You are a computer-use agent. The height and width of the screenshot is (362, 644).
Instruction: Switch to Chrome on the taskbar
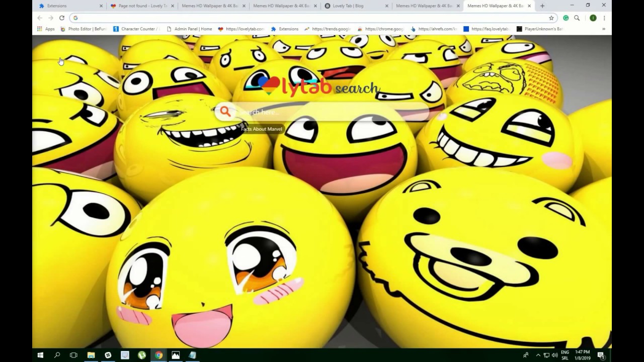(x=158, y=355)
